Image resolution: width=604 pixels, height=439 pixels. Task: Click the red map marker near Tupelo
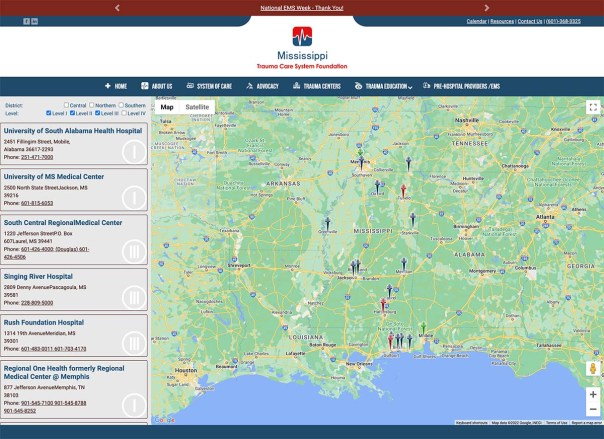[403, 191]
